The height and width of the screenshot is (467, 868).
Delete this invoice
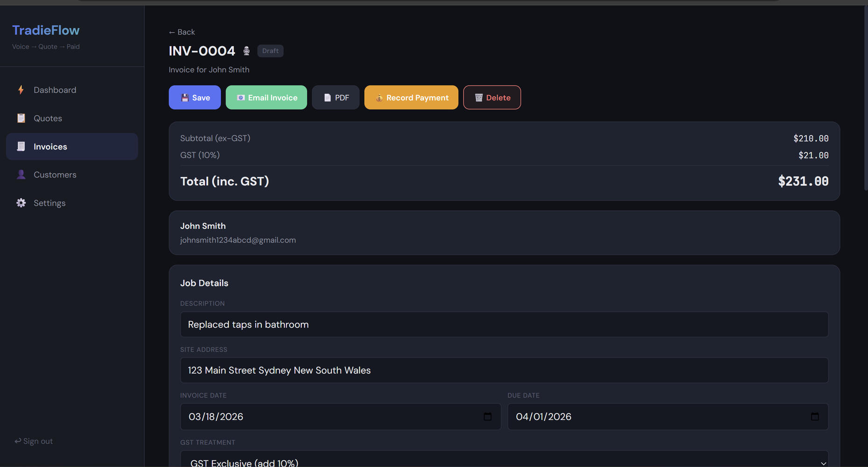492,98
